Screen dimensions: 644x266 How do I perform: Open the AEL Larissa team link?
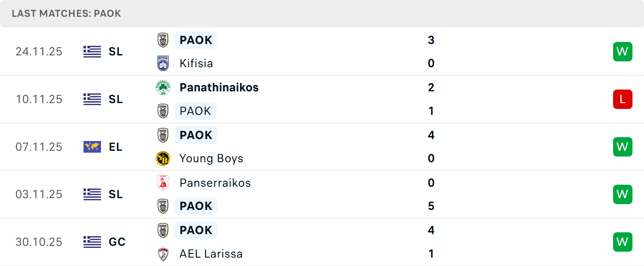(211, 254)
